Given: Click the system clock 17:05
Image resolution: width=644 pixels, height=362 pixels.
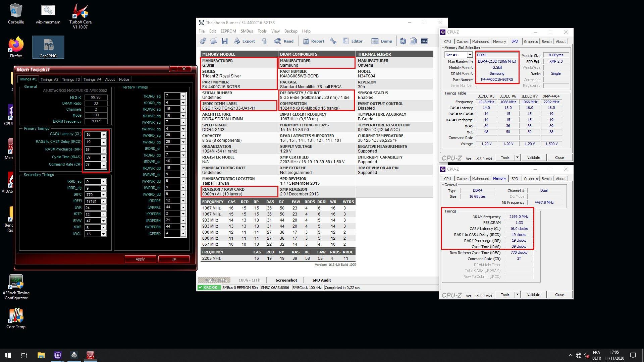Looking at the screenshot, I should (x=614, y=352).
